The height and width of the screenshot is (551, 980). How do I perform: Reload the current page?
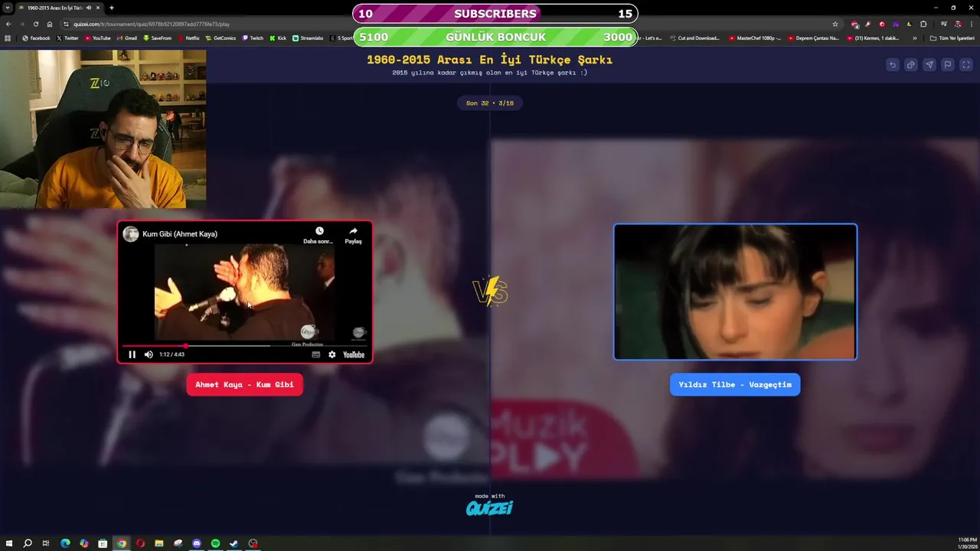[35, 24]
